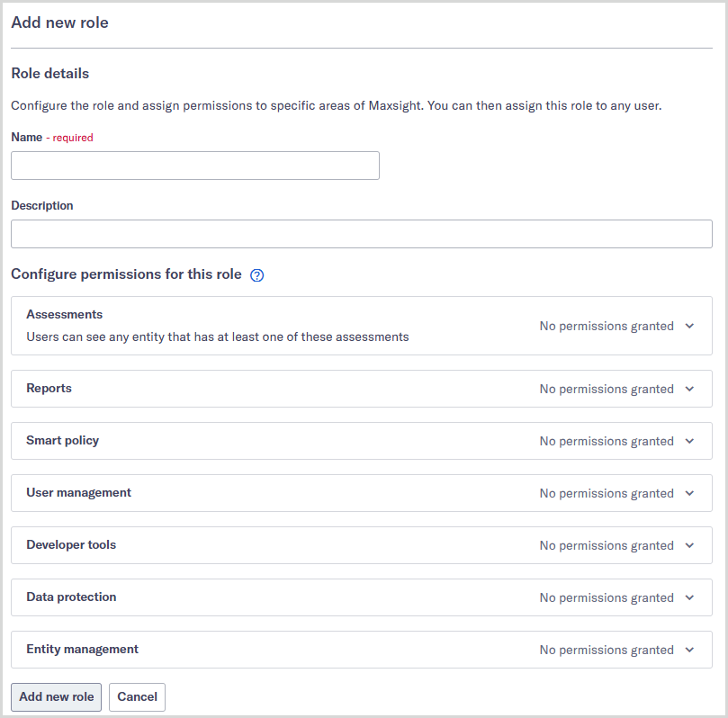Click the Assessments expand chevron
This screenshot has height=718, width=728.
[x=689, y=326]
